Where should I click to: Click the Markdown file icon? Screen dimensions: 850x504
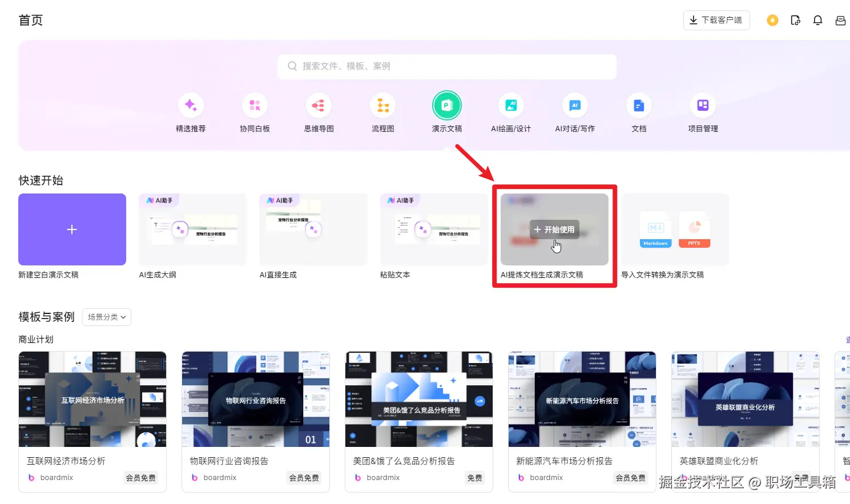click(655, 229)
